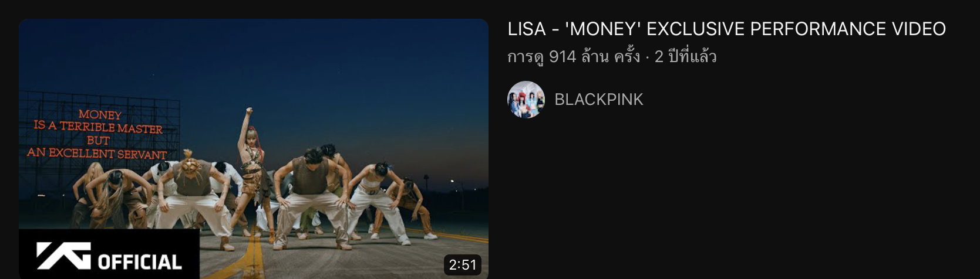Click the 'AN EXCELLENT SERVANT' neon line
This screenshot has width=980, height=279.
tap(97, 154)
